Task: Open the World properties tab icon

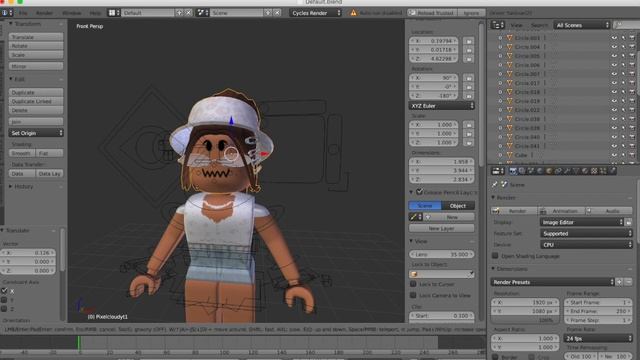Action: click(540, 171)
